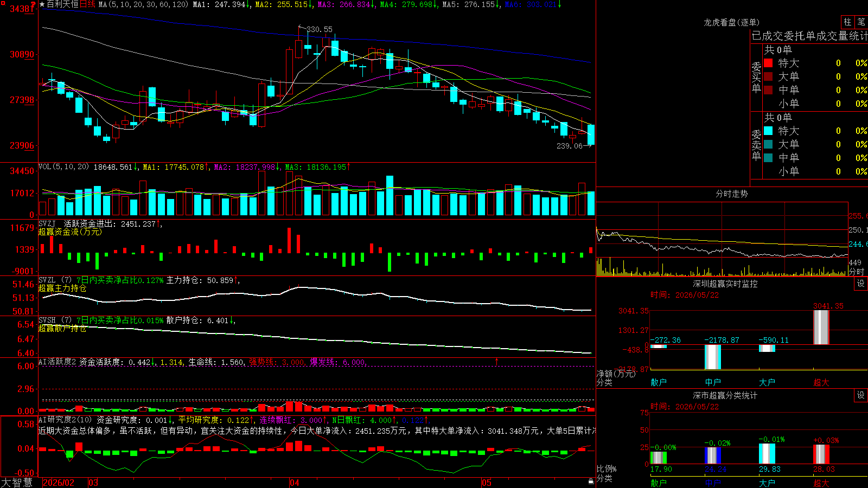The image size is (868, 488).
Task: Open the 成交量统计 tab
Action: pyautogui.click(x=841, y=36)
